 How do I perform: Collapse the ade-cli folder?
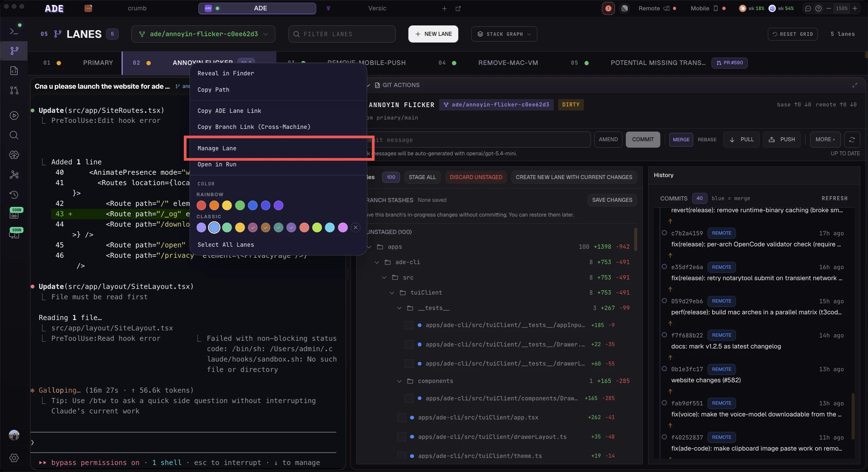[377, 262]
